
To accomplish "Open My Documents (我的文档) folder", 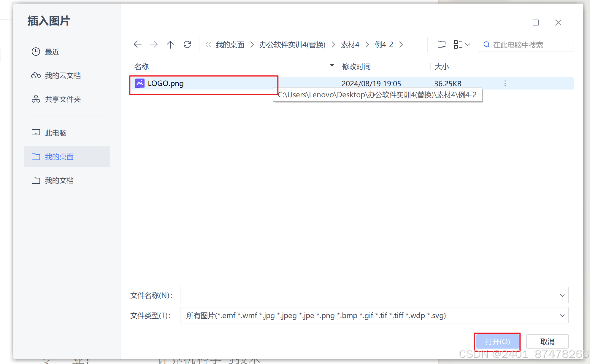I will tap(59, 181).
